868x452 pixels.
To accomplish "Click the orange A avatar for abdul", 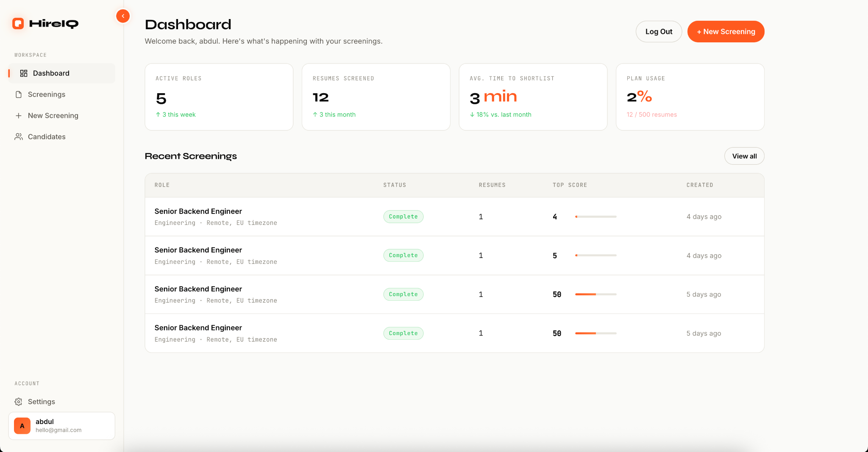I will pyautogui.click(x=22, y=426).
